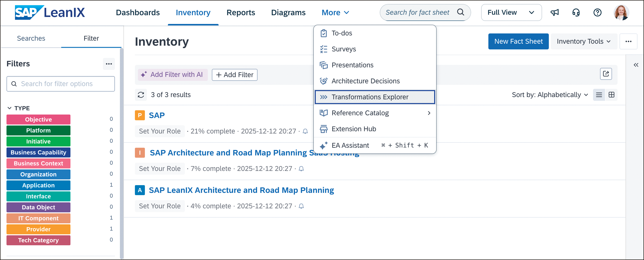
Task: Click the IT Component I icon in results
Action: pos(140,153)
